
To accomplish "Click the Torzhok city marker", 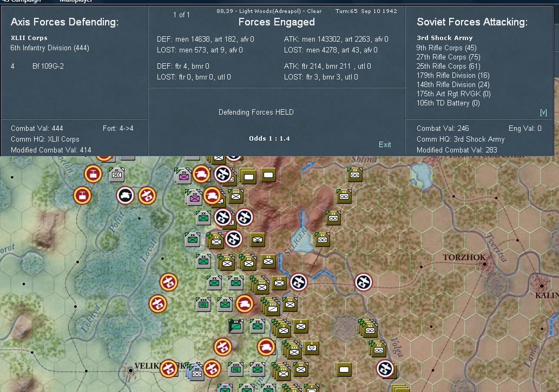I will click(484, 264).
